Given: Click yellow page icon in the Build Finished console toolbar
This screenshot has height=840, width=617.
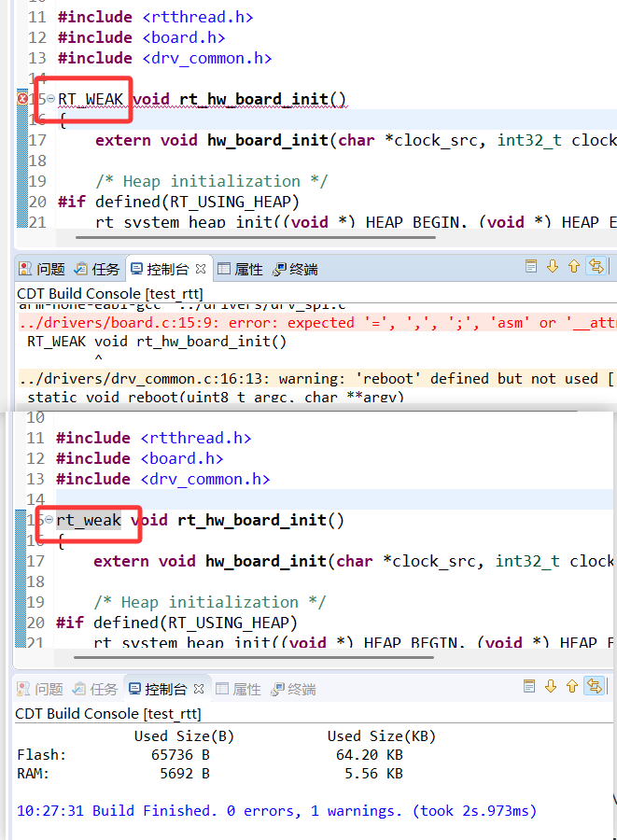Looking at the screenshot, I should pyautogui.click(x=530, y=687).
